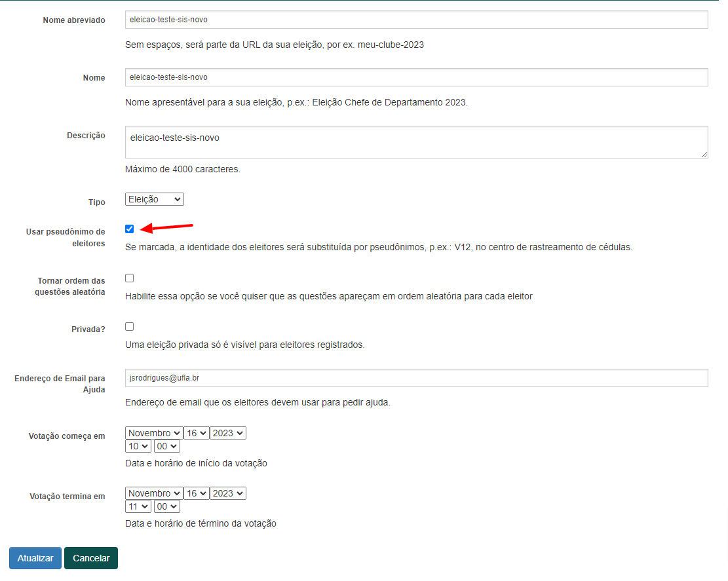Screen dimensions: 728x581
Task: Focus the Nome abreviado input field
Action: (416, 20)
